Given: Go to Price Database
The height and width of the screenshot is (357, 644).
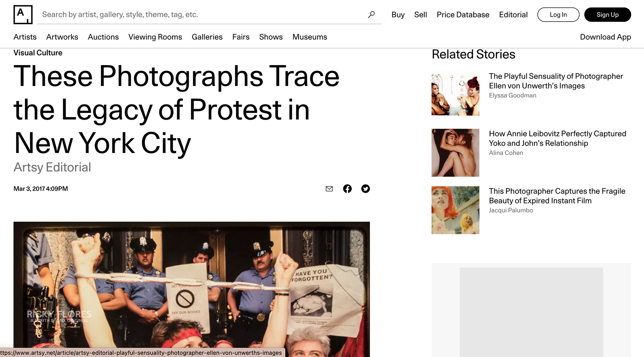Looking at the screenshot, I should [463, 15].
